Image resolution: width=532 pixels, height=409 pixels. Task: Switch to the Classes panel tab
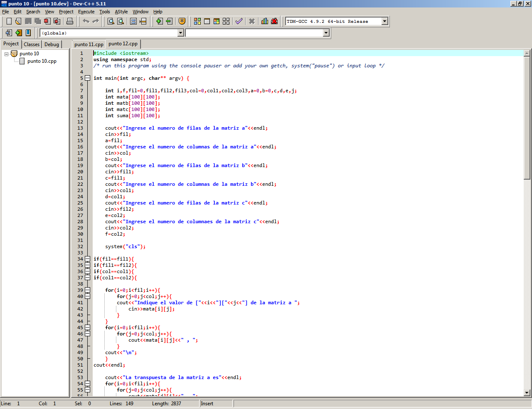pos(32,44)
